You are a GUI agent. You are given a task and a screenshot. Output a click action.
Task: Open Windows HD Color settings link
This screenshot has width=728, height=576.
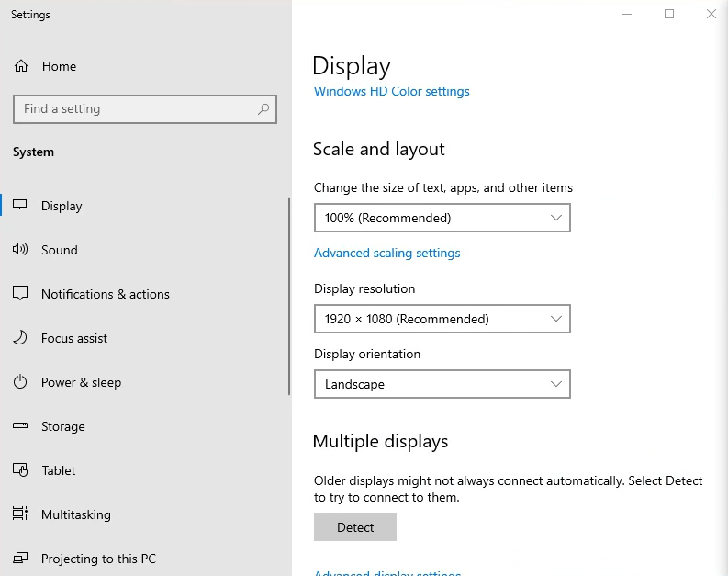(391, 92)
